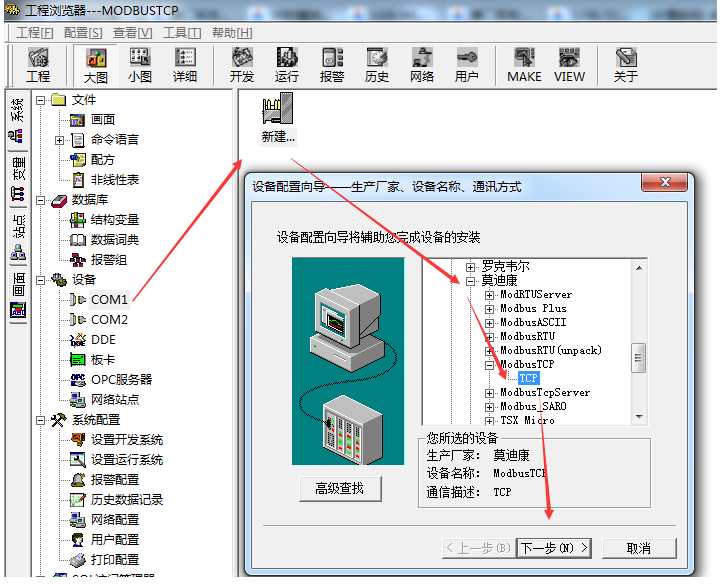This screenshot has height=584, width=724.
Task: Open the 工程[F] menu
Action: (35, 33)
